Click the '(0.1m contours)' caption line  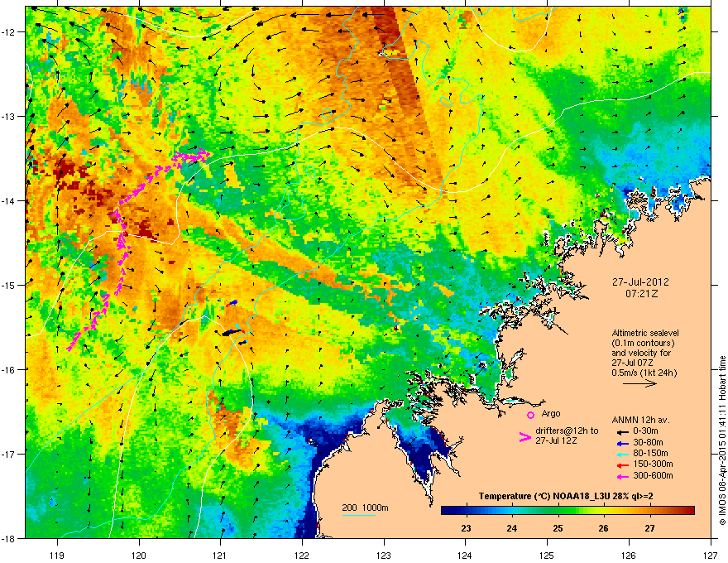[x=643, y=344]
